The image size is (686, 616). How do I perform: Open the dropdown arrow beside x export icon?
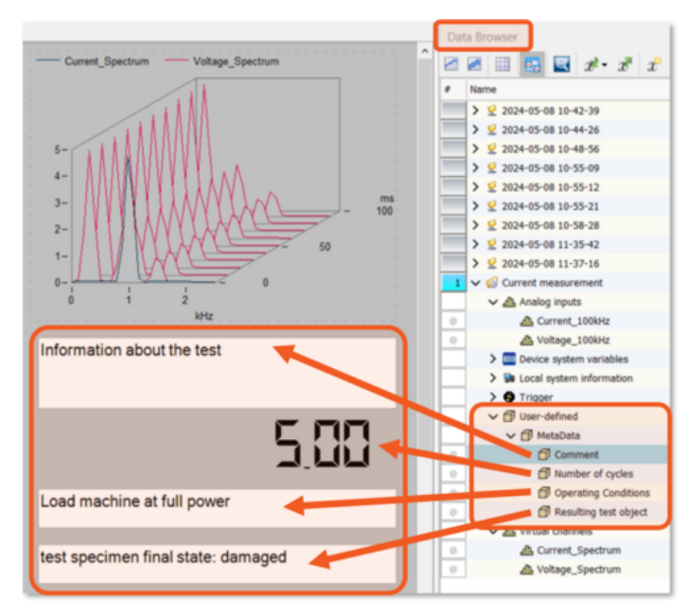(605, 65)
